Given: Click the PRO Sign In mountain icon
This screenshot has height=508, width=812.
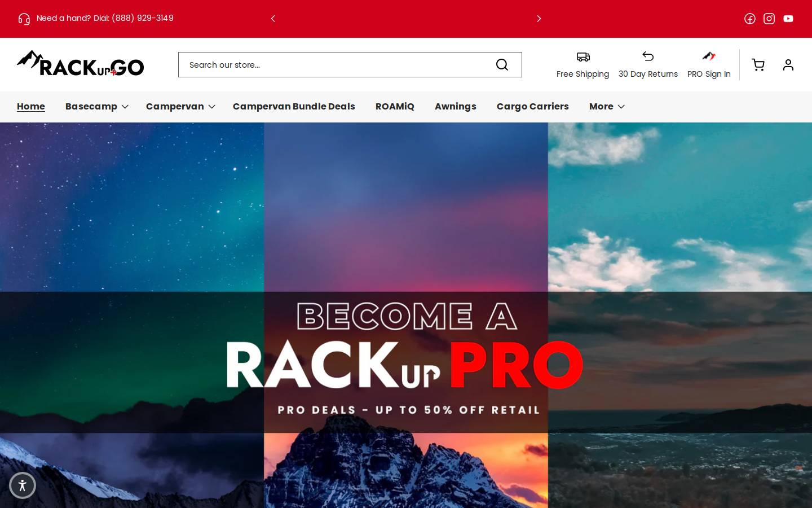Looking at the screenshot, I should pos(709,56).
